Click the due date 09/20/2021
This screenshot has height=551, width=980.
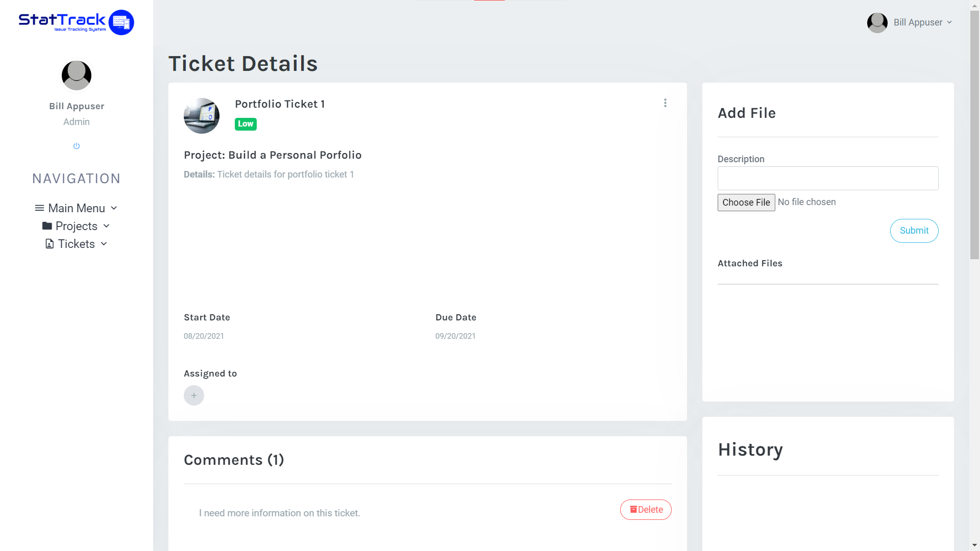tap(455, 336)
